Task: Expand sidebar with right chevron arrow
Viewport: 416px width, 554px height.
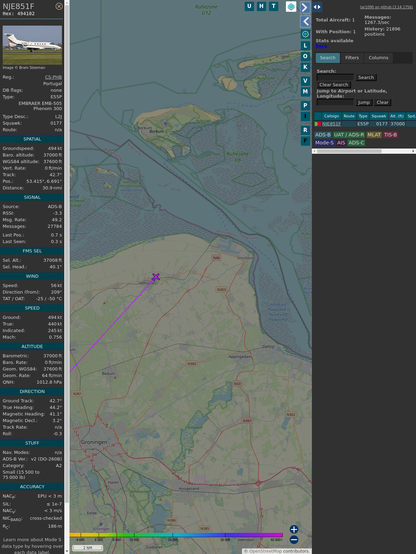Action: 305,7
